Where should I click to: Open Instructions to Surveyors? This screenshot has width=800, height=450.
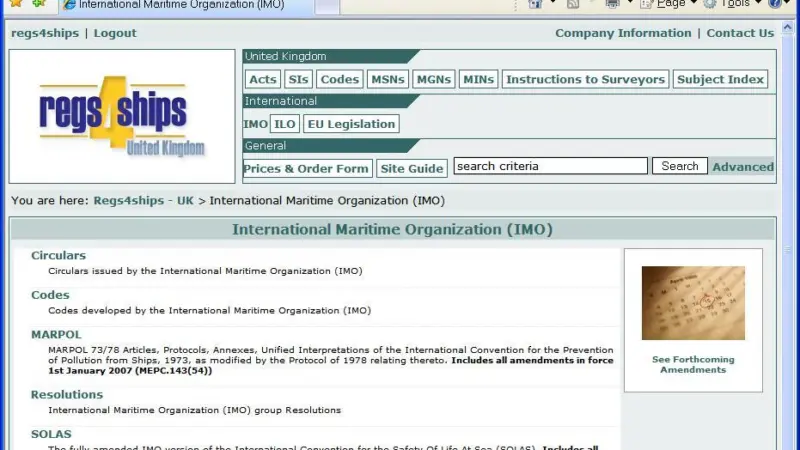(585, 80)
